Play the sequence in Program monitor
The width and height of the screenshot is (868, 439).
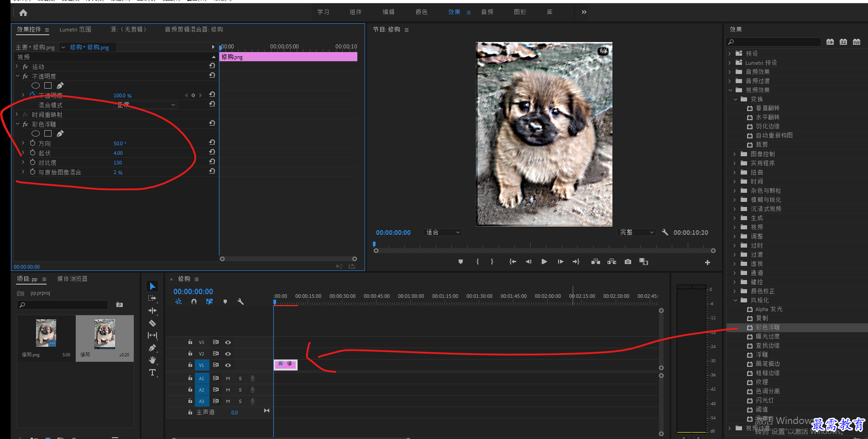coord(544,262)
